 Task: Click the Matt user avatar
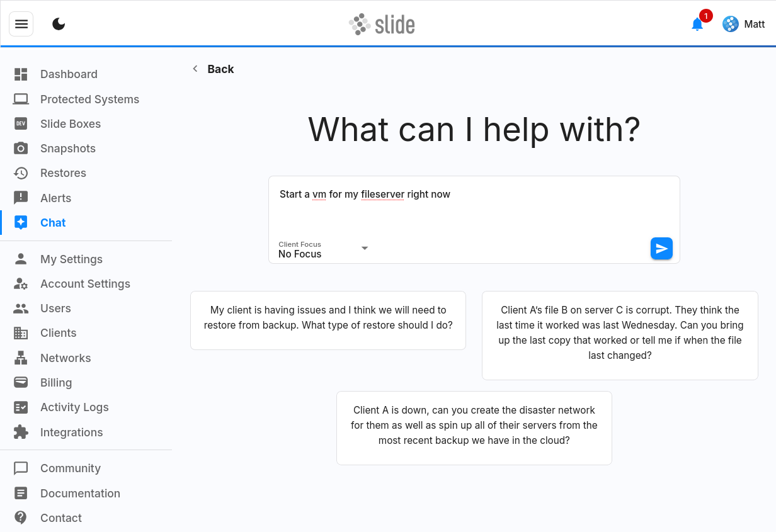click(x=730, y=24)
